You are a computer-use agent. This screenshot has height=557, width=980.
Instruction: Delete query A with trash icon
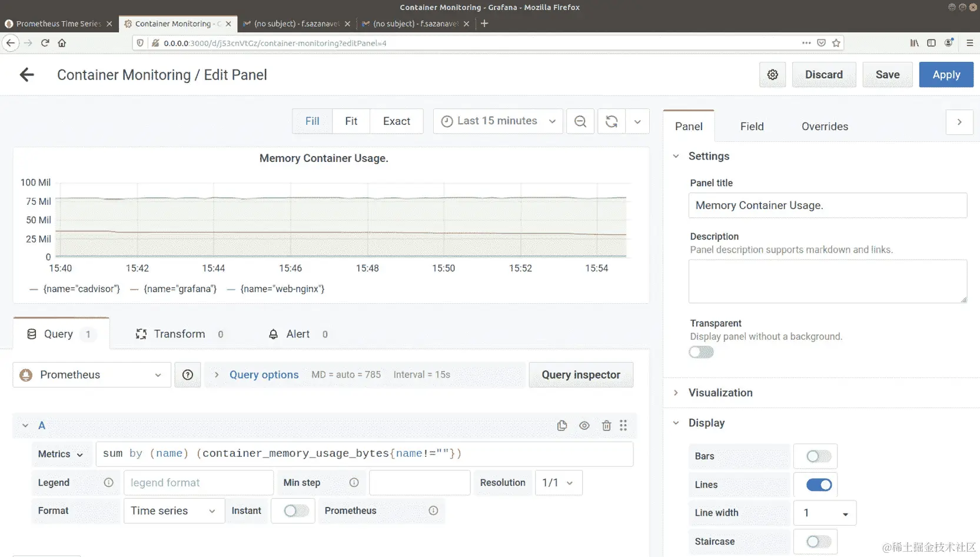(x=606, y=426)
